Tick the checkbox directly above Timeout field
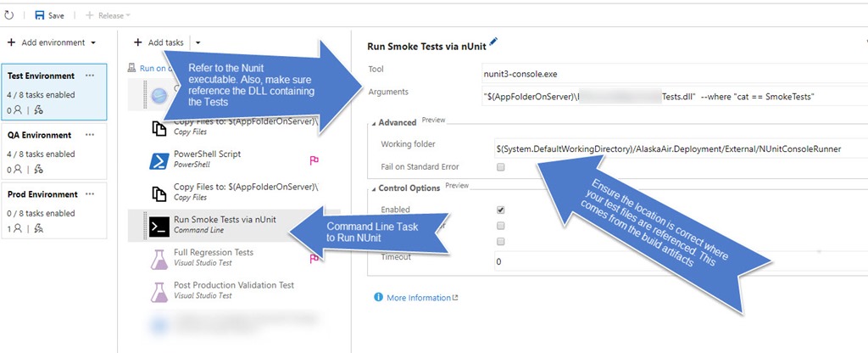This screenshot has width=868, height=353. click(x=501, y=242)
